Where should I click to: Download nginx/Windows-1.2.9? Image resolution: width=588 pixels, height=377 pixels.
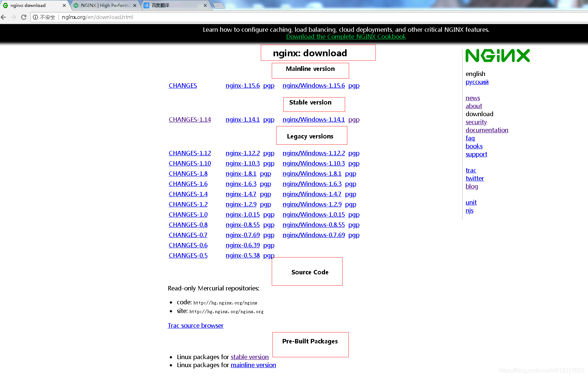click(312, 204)
